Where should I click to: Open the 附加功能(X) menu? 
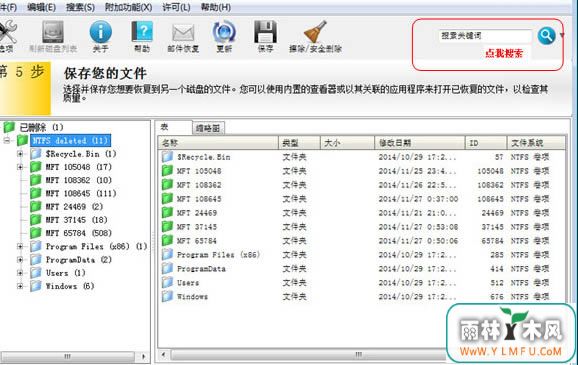point(128,7)
